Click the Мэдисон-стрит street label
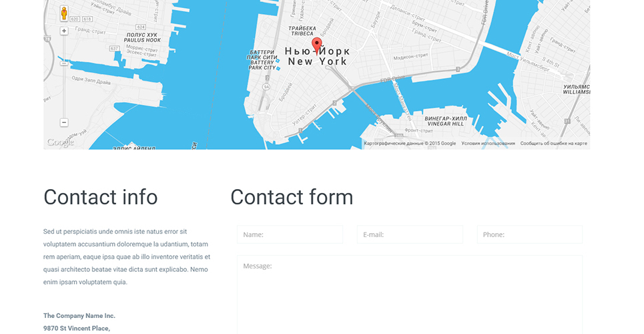The image size is (644, 334). coord(410,57)
